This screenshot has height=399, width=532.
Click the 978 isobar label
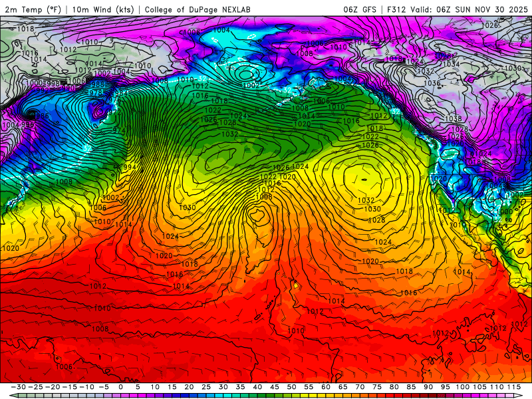click(x=95, y=92)
